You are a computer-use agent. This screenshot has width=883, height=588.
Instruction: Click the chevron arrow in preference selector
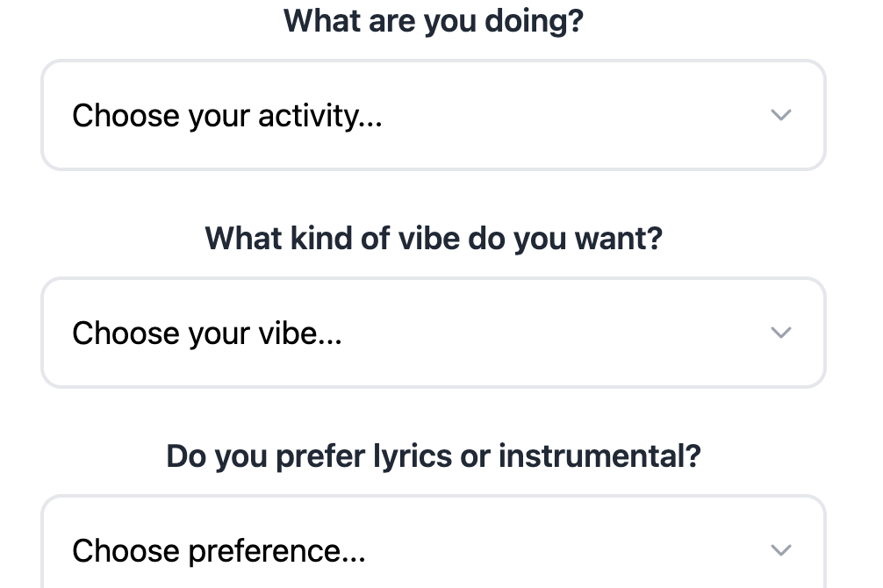(x=780, y=550)
